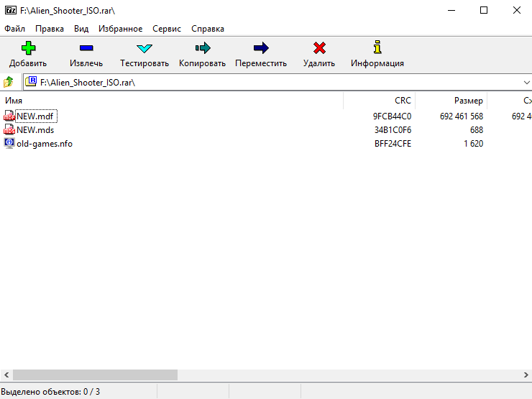Click size value 688
This screenshot has width=532, height=399.
point(477,130)
